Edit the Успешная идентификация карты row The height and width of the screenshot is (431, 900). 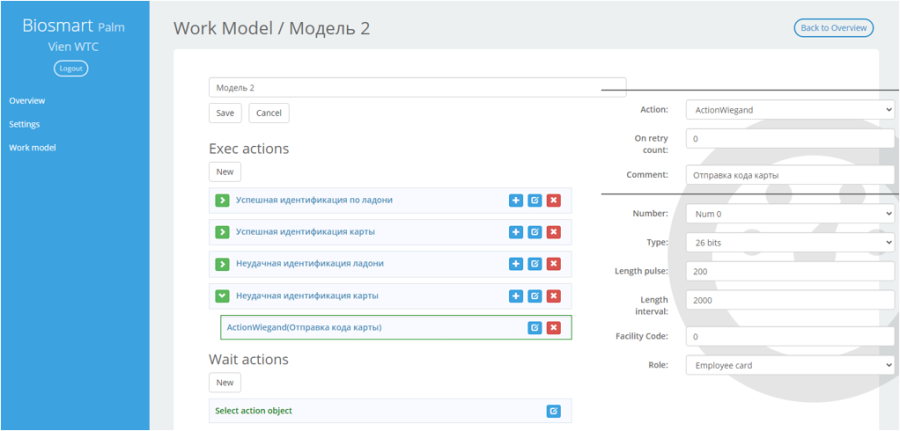click(535, 232)
